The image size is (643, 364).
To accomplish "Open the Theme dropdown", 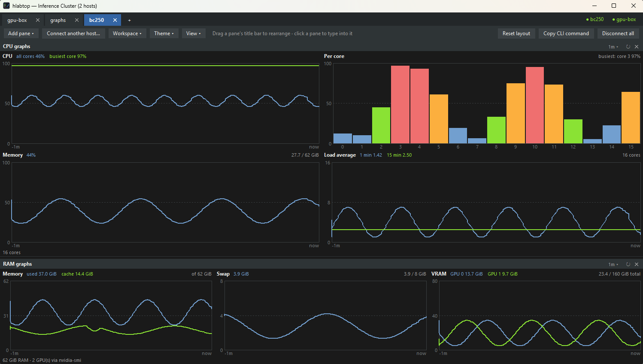I will (x=164, y=33).
